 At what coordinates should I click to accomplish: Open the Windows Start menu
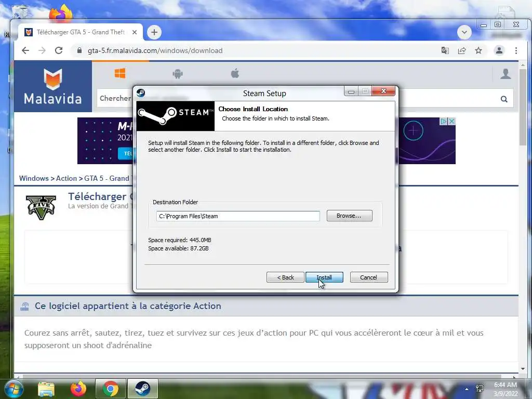(x=14, y=389)
